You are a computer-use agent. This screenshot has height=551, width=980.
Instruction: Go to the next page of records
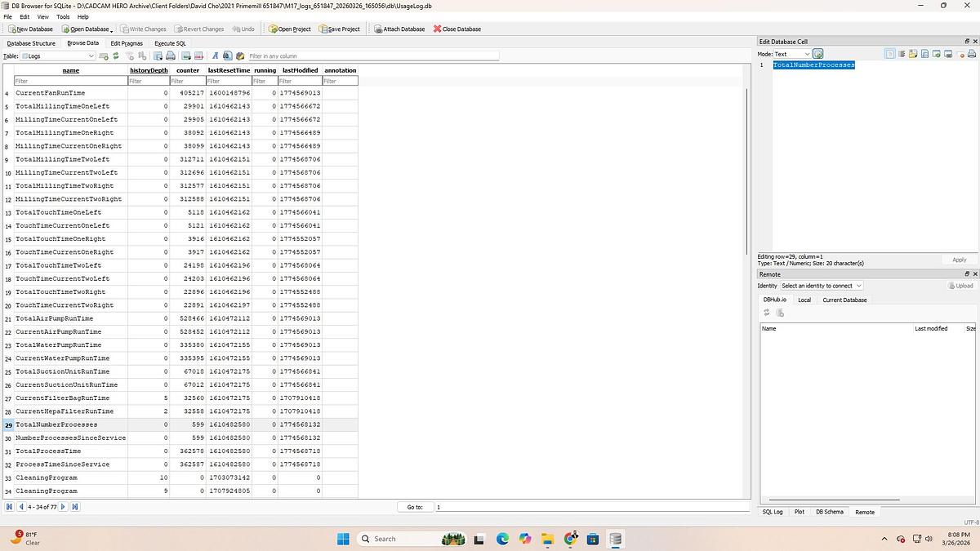64,507
